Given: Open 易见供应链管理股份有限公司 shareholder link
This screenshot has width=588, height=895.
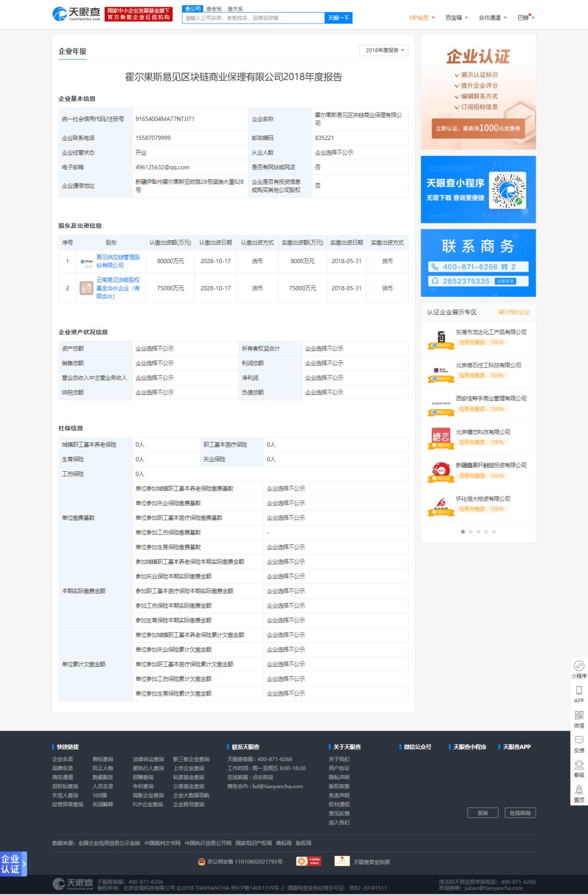Looking at the screenshot, I should pyautogui.click(x=118, y=261).
